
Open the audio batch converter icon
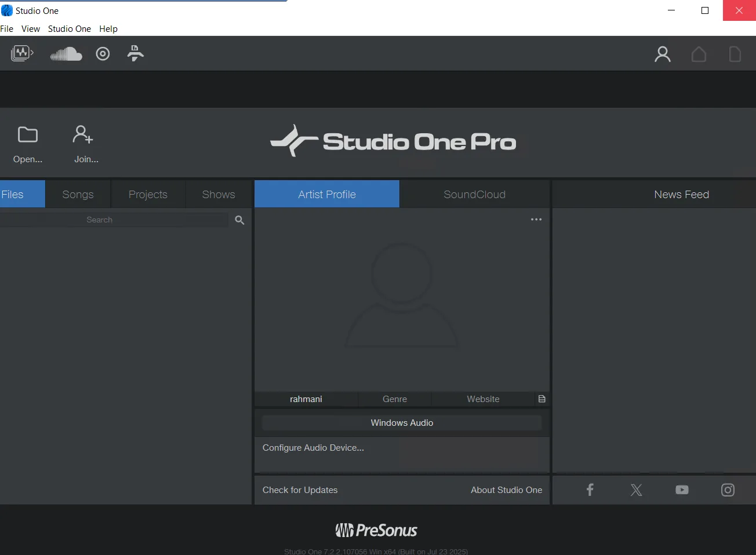click(22, 54)
